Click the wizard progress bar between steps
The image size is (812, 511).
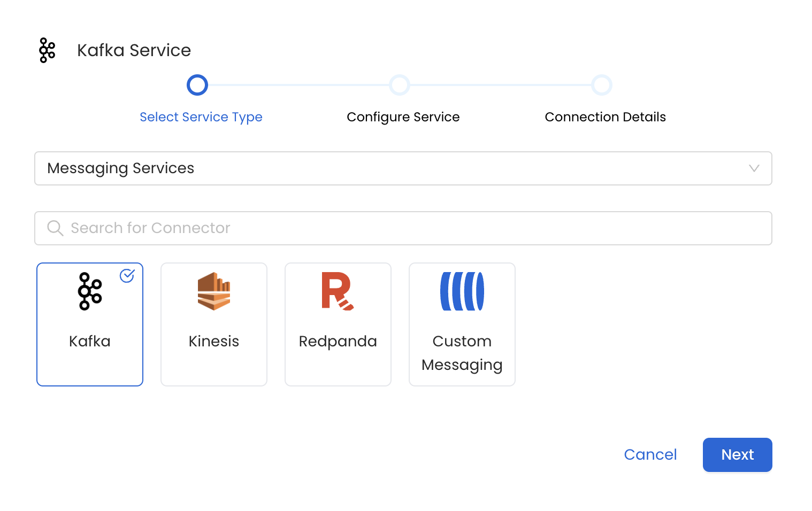(x=298, y=84)
